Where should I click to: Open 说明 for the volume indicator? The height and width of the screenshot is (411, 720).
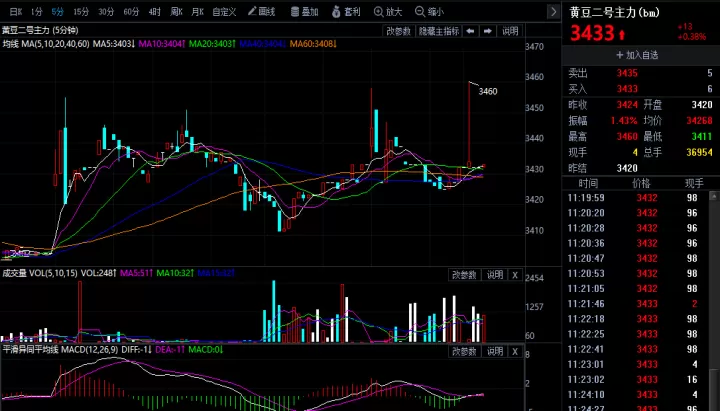[x=495, y=275]
